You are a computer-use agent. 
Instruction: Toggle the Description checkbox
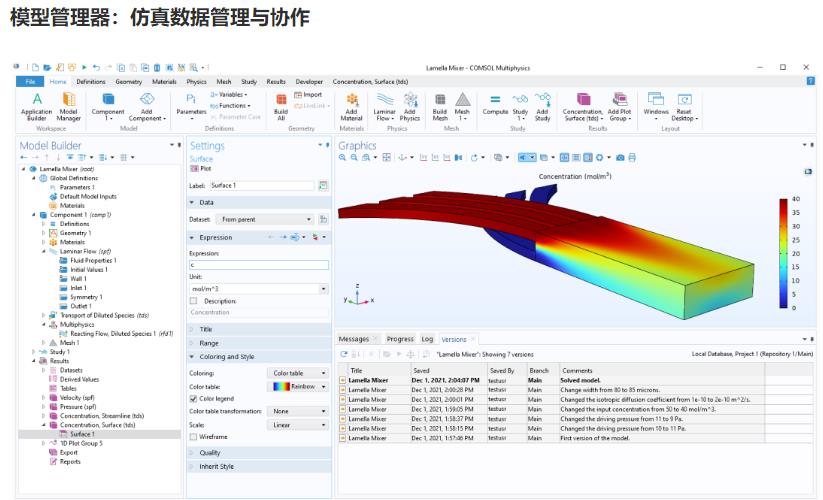point(193,301)
